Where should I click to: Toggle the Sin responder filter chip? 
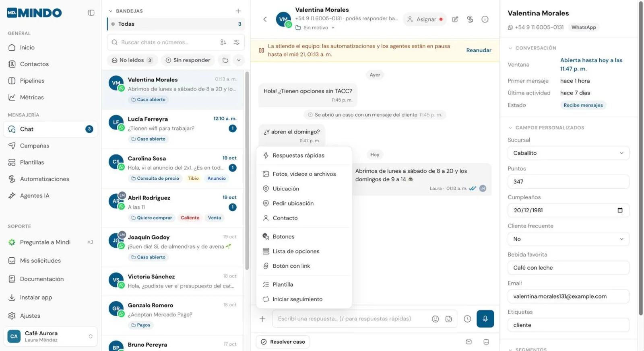(188, 60)
